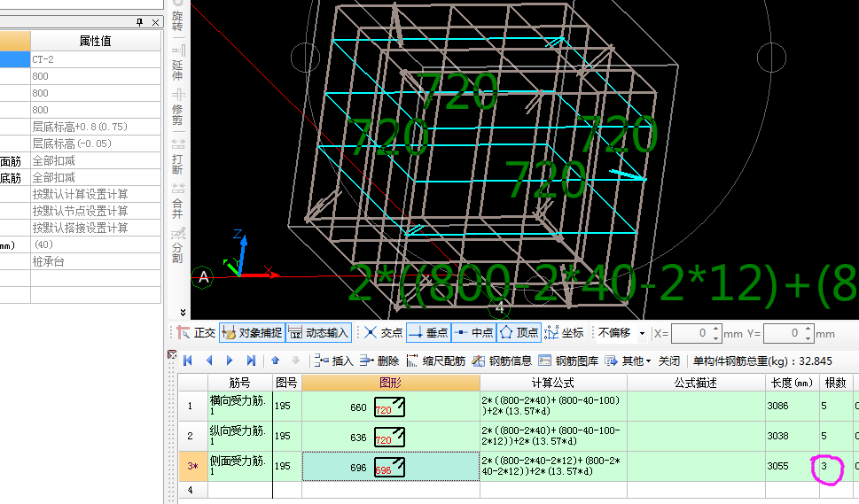
Task: Toggle 垂点 perpendicular snap
Action: point(429,333)
